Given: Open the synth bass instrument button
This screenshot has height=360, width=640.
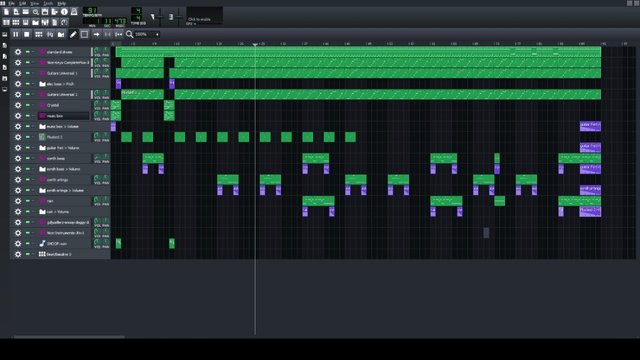Looking at the screenshot, I should (x=64, y=158).
